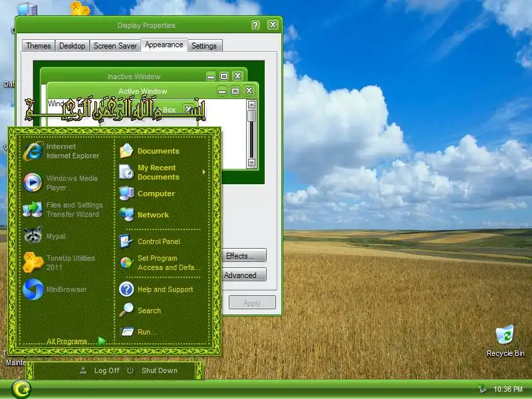The height and width of the screenshot is (399, 532).
Task: Click scroll up arrow in preview window
Action: 251,105
